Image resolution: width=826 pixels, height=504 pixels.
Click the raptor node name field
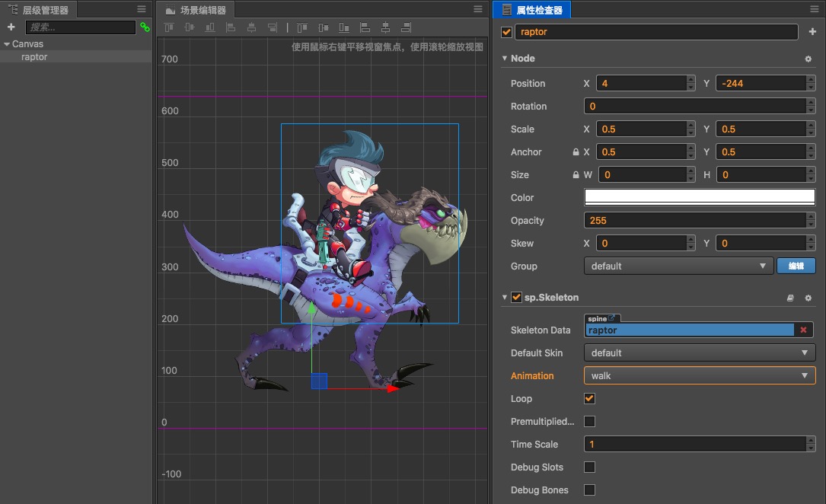(655, 32)
